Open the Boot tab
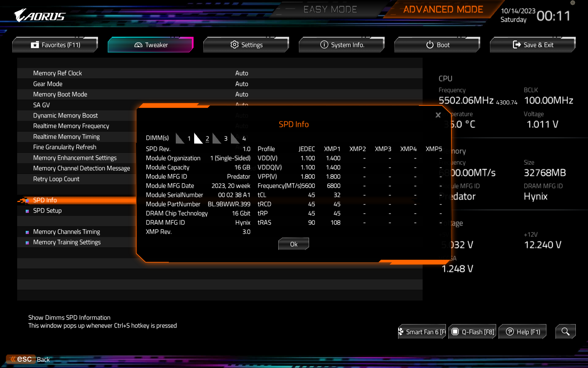This screenshot has height=368, width=588. 437,45
